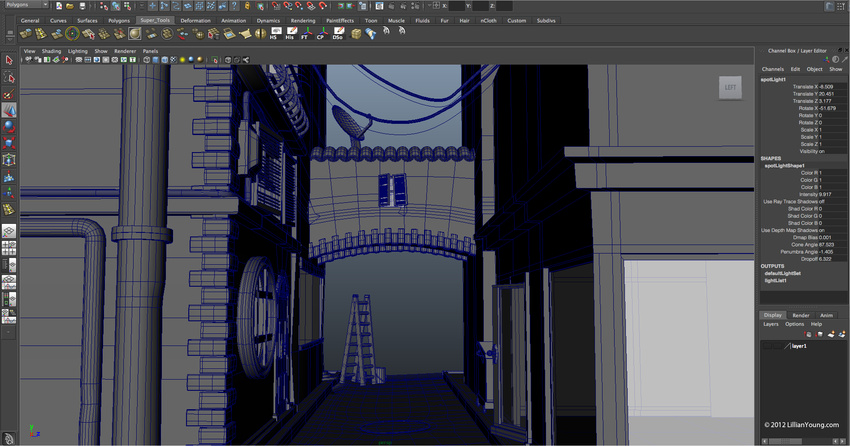Select the Scale tool
850x446 pixels.
pos(9,143)
